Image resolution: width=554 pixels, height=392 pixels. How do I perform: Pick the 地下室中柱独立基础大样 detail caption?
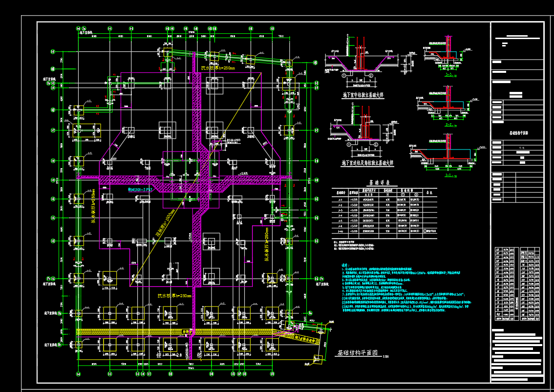[363, 95]
